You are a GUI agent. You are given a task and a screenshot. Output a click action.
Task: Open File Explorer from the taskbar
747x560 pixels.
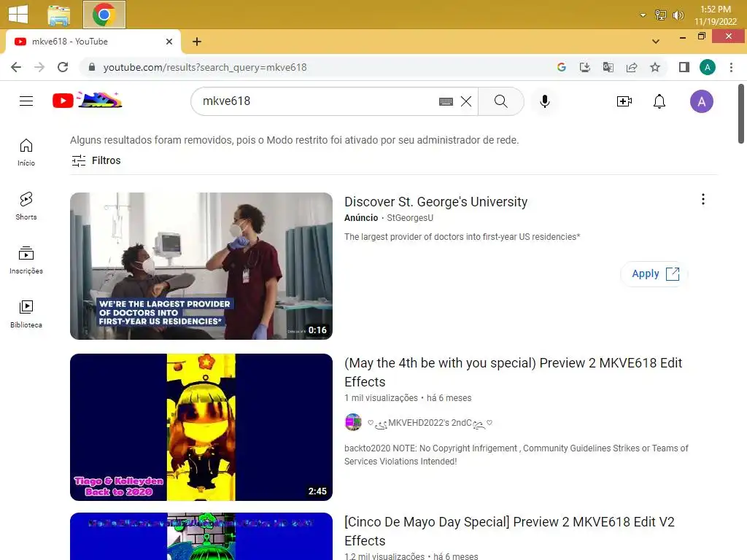pyautogui.click(x=59, y=15)
